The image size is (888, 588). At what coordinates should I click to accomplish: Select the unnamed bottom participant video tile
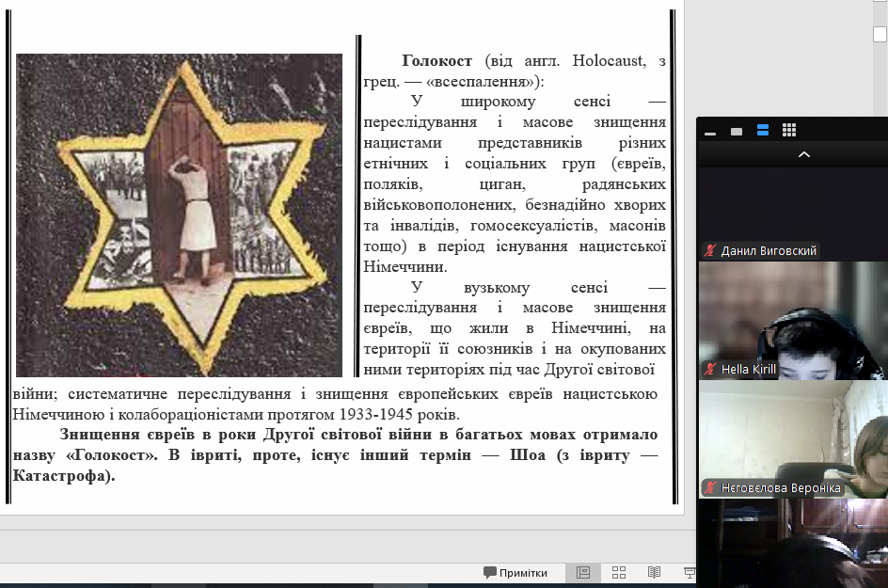coord(793,543)
